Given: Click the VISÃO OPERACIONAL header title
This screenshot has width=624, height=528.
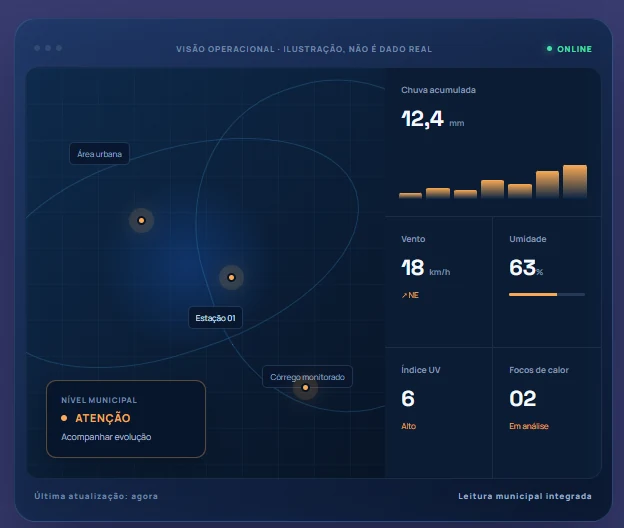Looking at the screenshot, I should point(304,49).
